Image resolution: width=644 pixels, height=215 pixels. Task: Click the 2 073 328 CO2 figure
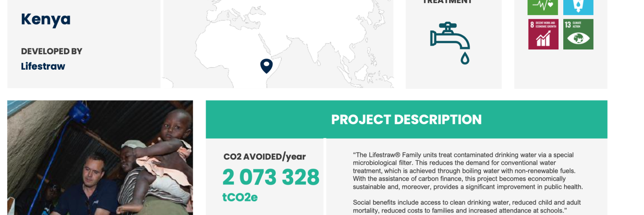click(x=271, y=177)
